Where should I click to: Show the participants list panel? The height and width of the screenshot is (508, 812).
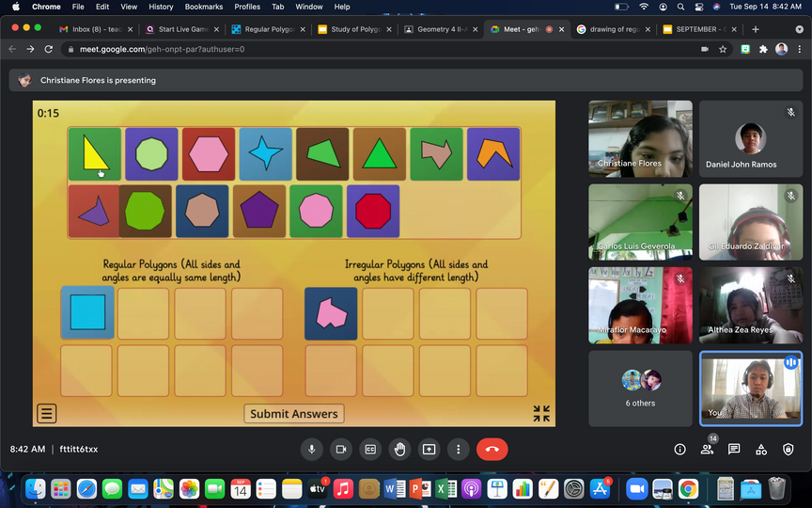pyautogui.click(x=707, y=450)
